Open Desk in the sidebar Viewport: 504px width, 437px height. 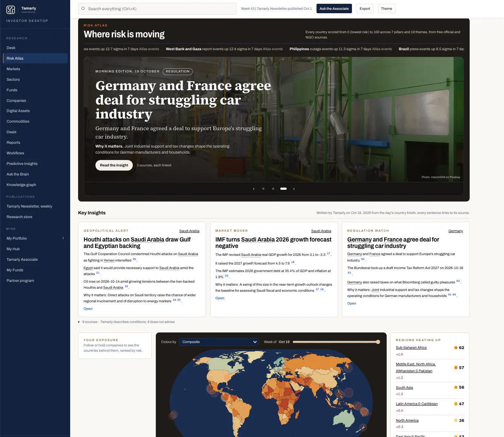[x=35, y=48]
